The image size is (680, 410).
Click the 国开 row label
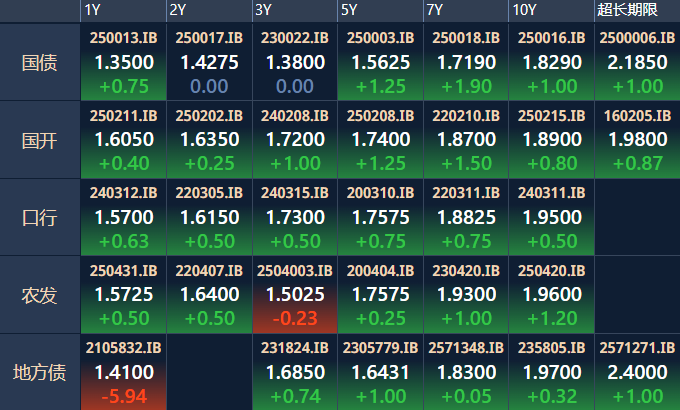pos(40,140)
